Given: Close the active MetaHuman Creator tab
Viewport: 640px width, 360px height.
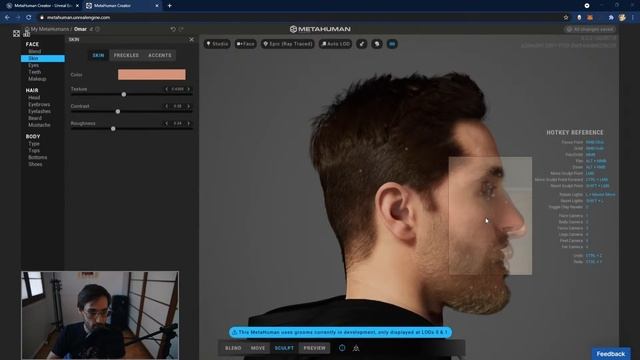Looking at the screenshot, I should 157,6.
